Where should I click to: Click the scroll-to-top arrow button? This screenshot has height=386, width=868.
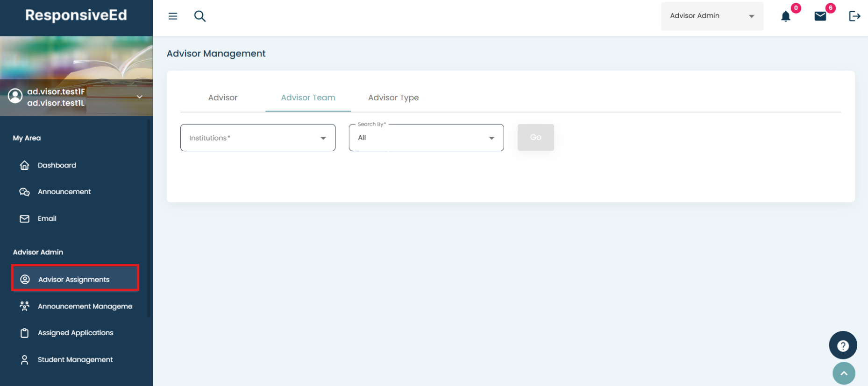844,373
